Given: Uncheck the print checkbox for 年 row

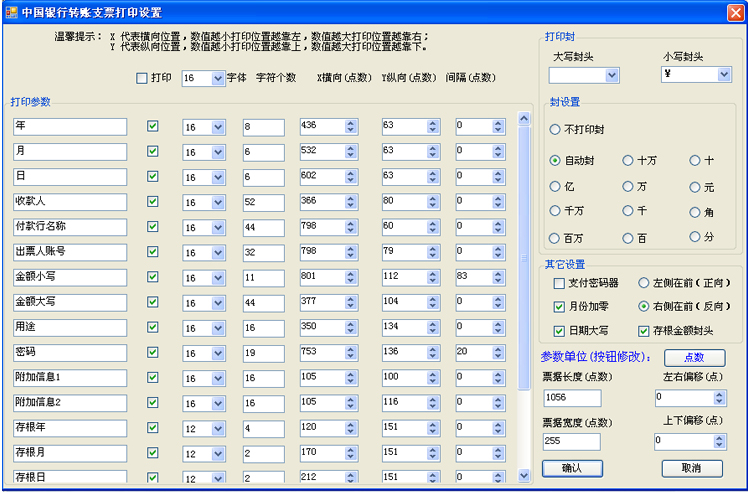Looking at the screenshot, I should pyautogui.click(x=153, y=126).
